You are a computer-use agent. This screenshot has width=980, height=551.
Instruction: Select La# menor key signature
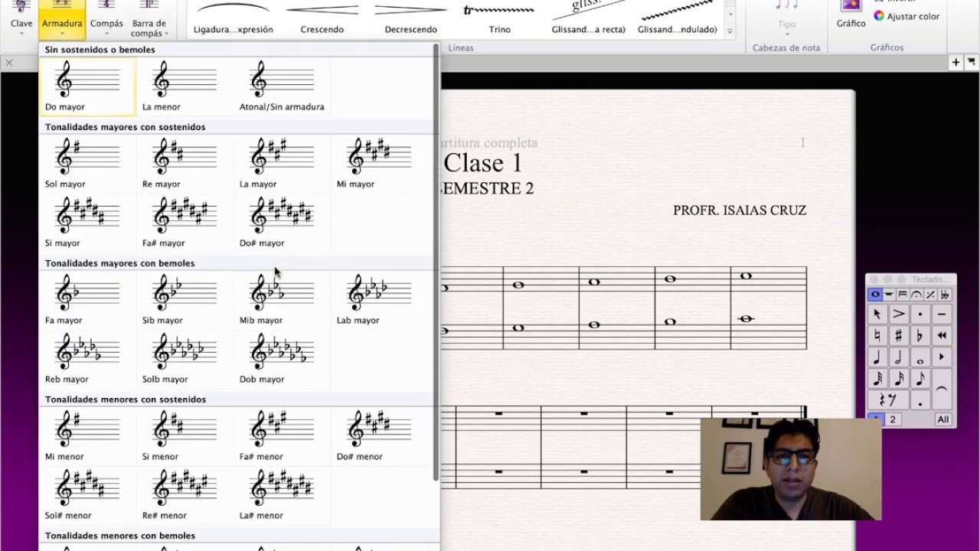pyautogui.click(x=282, y=495)
